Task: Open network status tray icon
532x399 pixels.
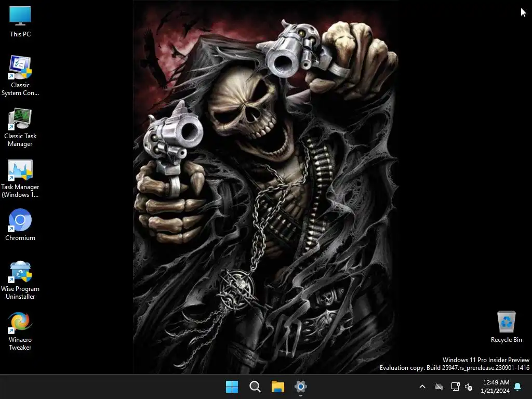Action: [455, 387]
